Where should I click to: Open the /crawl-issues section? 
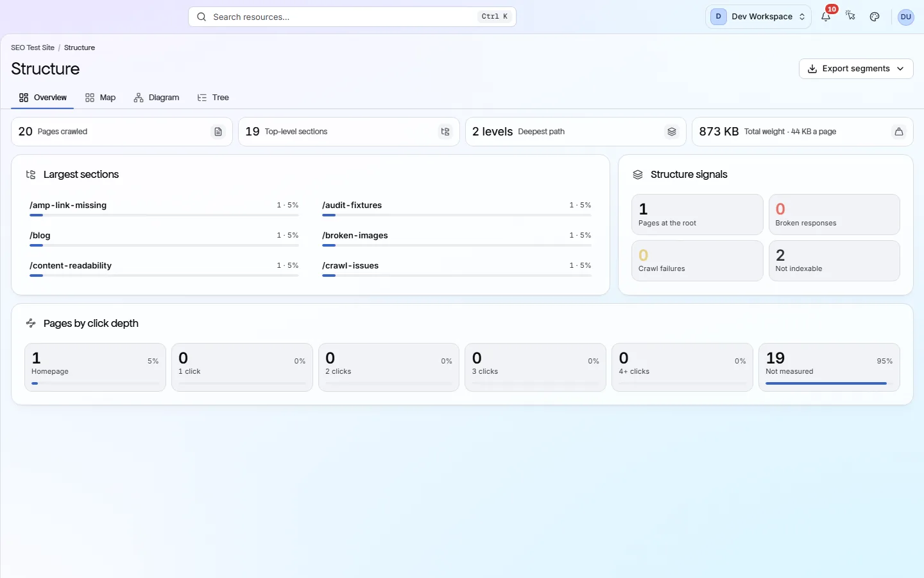click(x=457, y=268)
